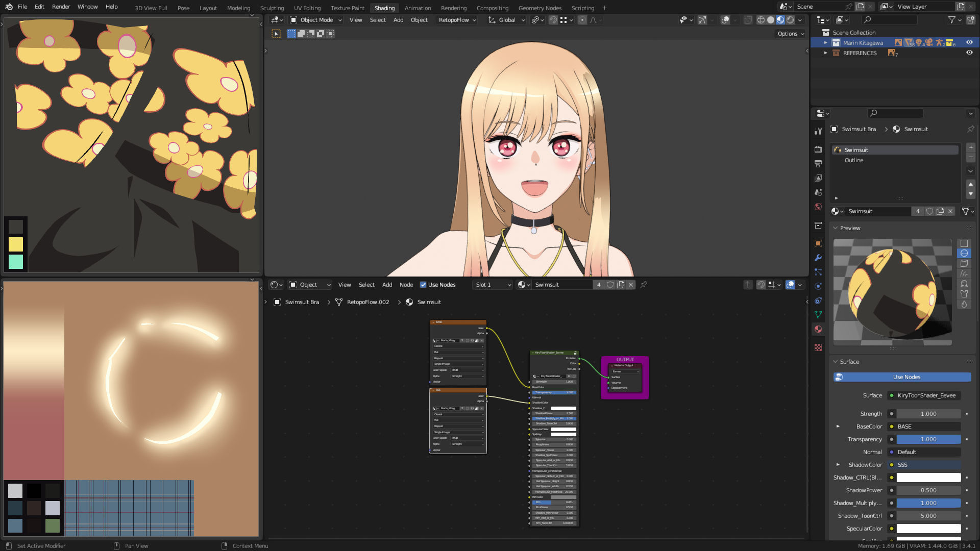Hide REFERENCES collection in viewport
This screenshot has width=980, height=551.
click(x=969, y=53)
